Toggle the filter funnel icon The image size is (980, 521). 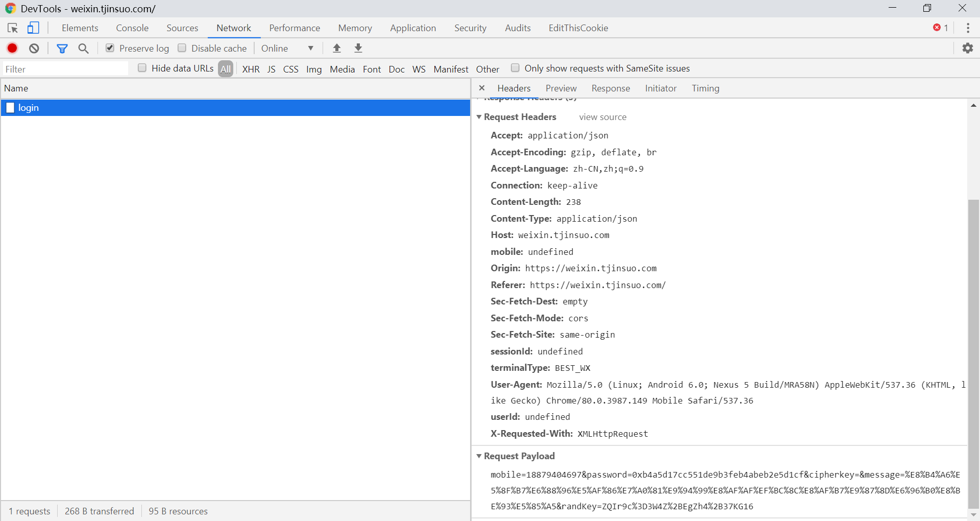62,49
